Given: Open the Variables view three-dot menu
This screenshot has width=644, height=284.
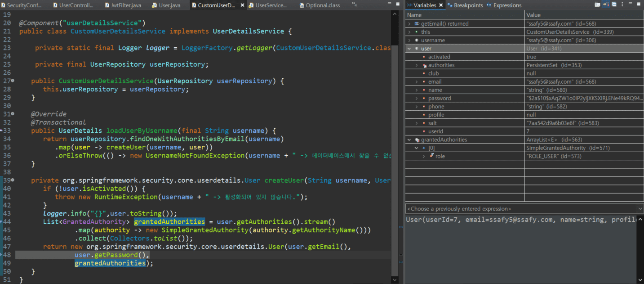Looking at the screenshot, I should point(622,5).
